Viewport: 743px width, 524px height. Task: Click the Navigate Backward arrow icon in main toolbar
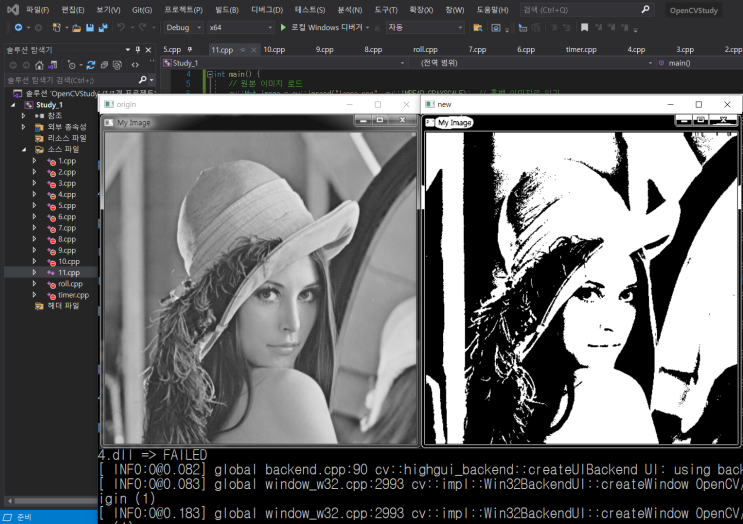coord(18,27)
